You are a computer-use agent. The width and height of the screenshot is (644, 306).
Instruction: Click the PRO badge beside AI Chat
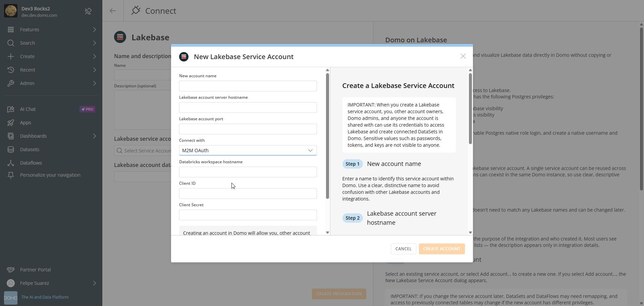[87, 109]
